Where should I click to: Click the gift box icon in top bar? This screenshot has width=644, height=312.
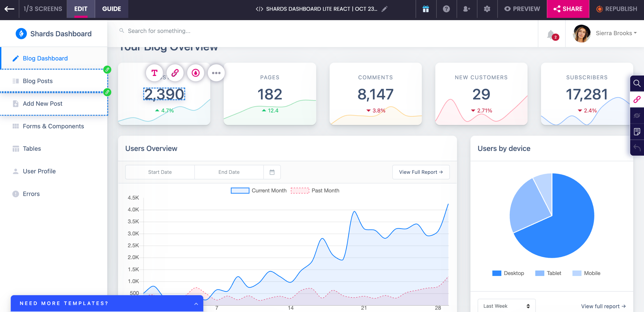click(426, 9)
